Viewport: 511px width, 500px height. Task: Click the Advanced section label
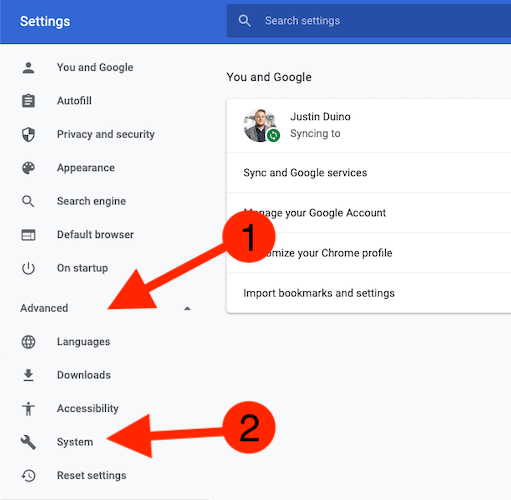pyautogui.click(x=44, y=308)
